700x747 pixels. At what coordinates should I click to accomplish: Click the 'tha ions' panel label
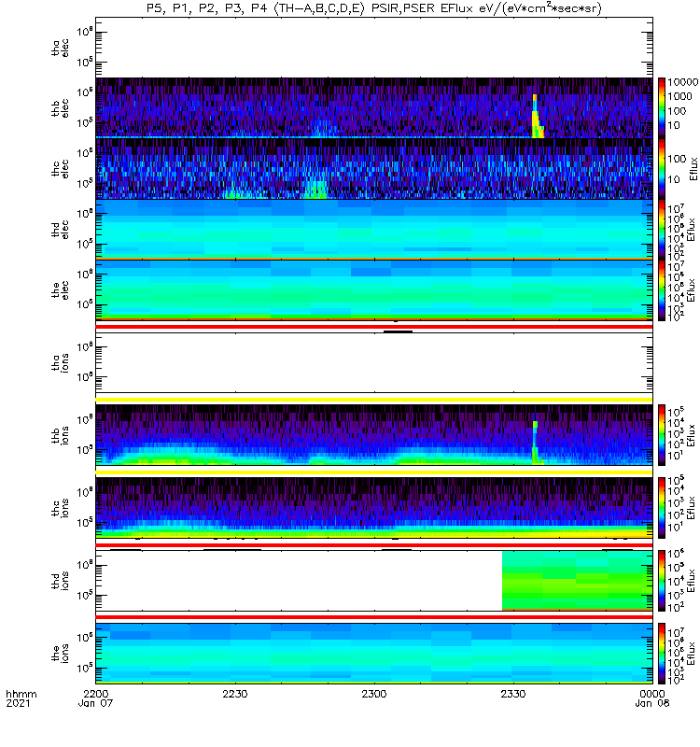60,362
